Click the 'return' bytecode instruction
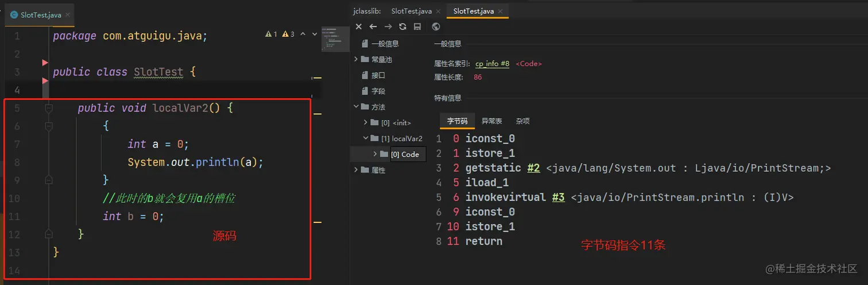Screen dimensions: 868x285 click(484, 241)
